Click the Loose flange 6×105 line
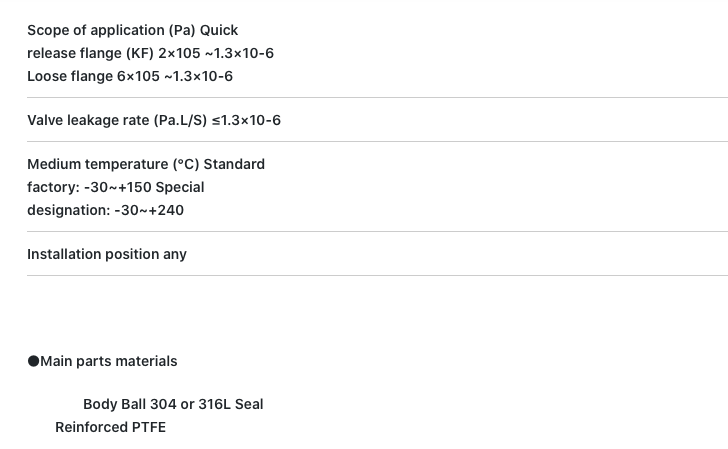The image size is (728, 449). tap(130, 76)
